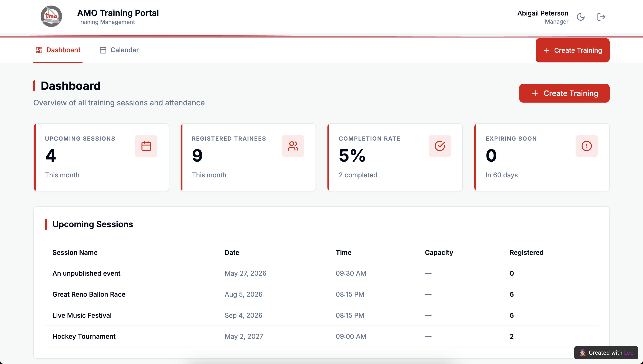Click the 'Aug 5, 2026' date cell
This screenshot has width=643, height=364.
(x=243, y=294)
